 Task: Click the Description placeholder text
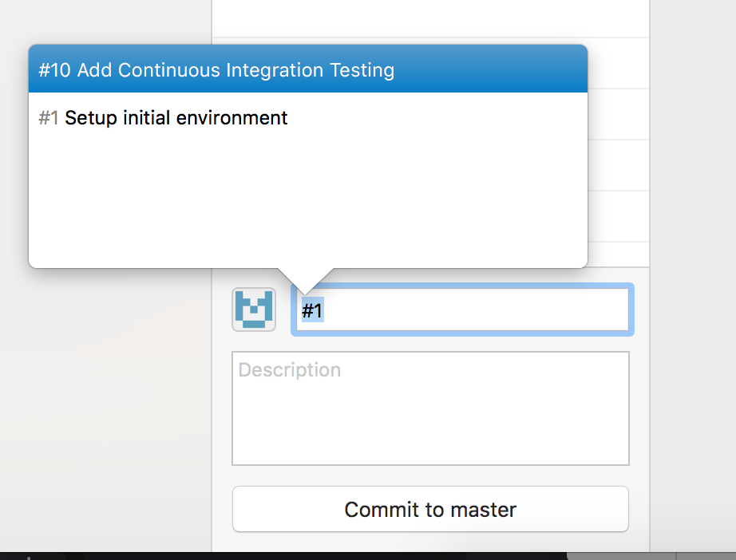(290, 370)
